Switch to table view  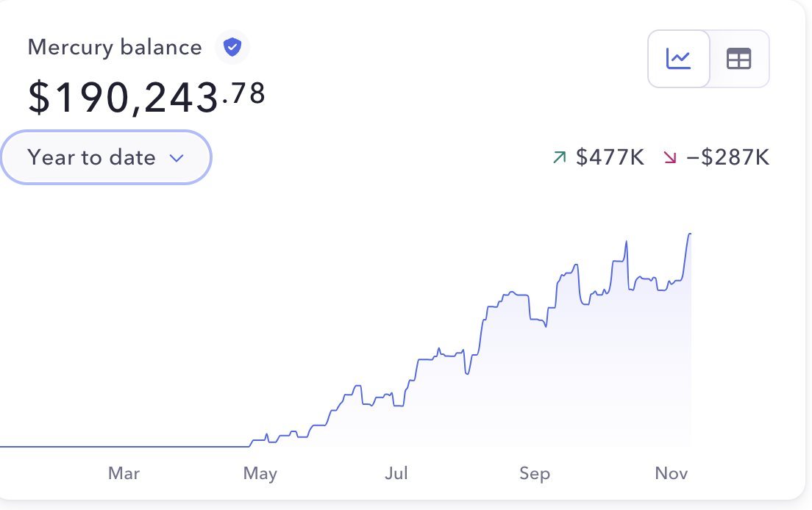click(x=738, y=59)
